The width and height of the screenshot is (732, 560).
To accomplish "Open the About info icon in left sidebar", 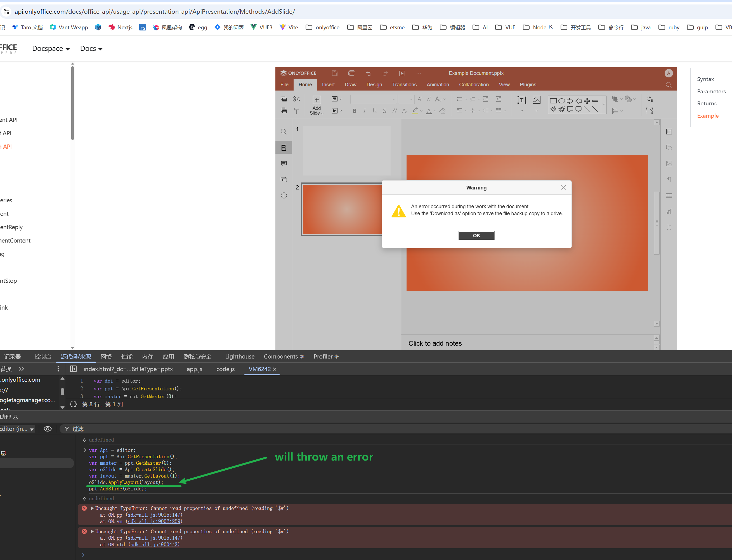I will (284, 196).
